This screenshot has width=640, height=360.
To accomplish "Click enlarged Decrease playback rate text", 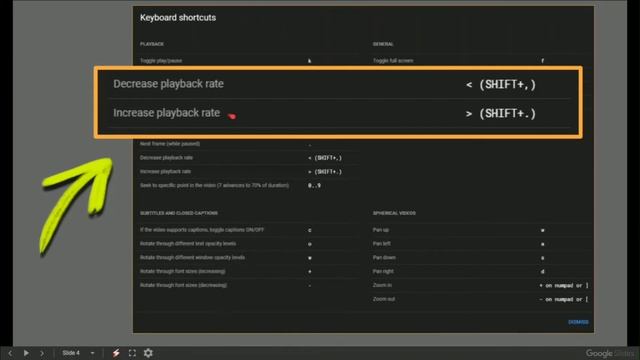I will pyautogui.click(x=168, y=84).
